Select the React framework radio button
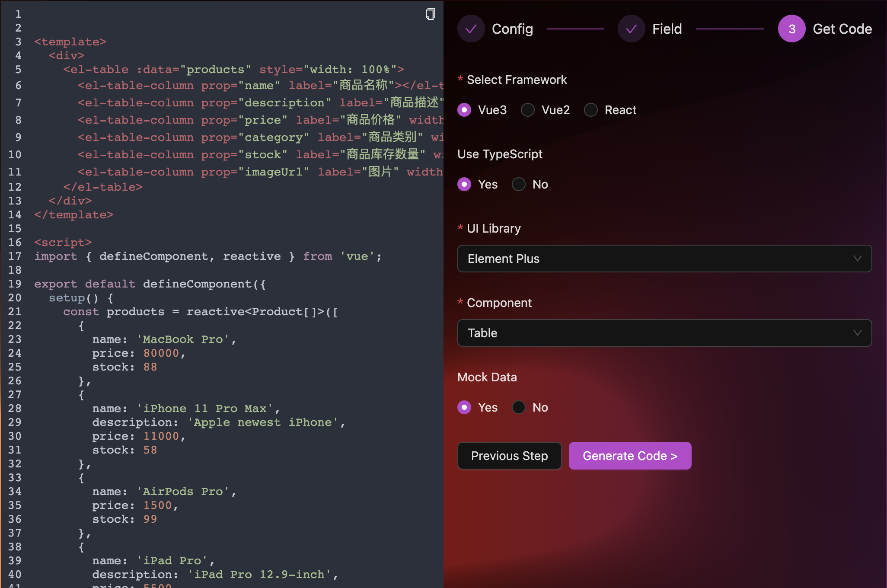The height and width of the screenshot is (588, 887). tap(591, 110)
